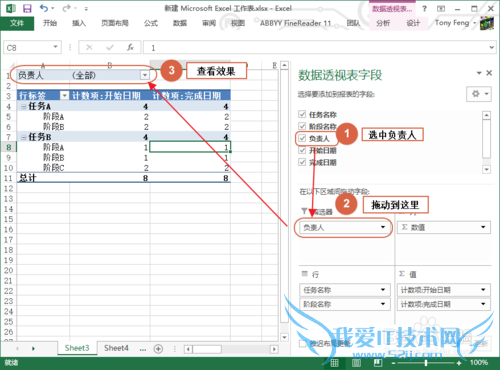Toggle the 负责人 field checkbox
Viewport: 500px width, 370px height.
[302, 138]
